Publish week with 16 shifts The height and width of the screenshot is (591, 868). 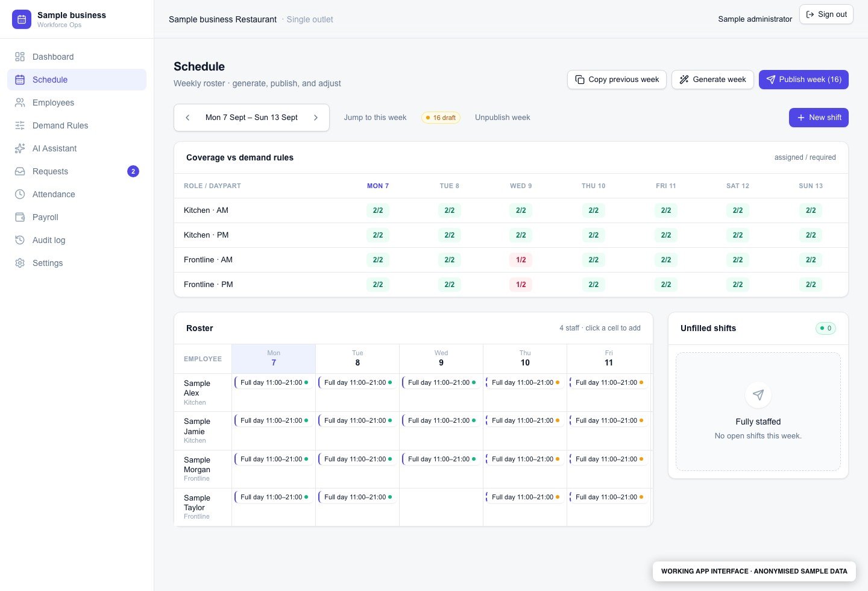point(804,80)
